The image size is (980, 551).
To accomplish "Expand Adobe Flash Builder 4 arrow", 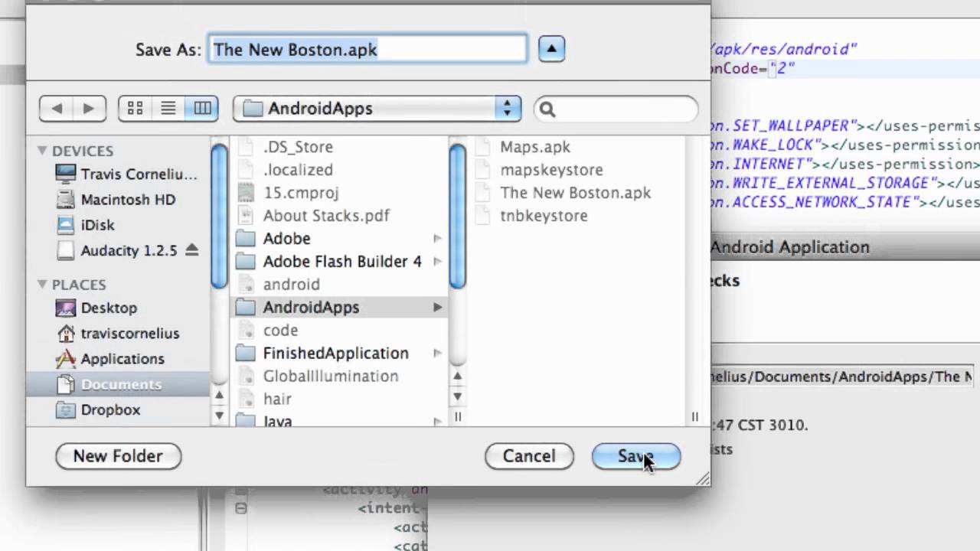I will [437, 262].
